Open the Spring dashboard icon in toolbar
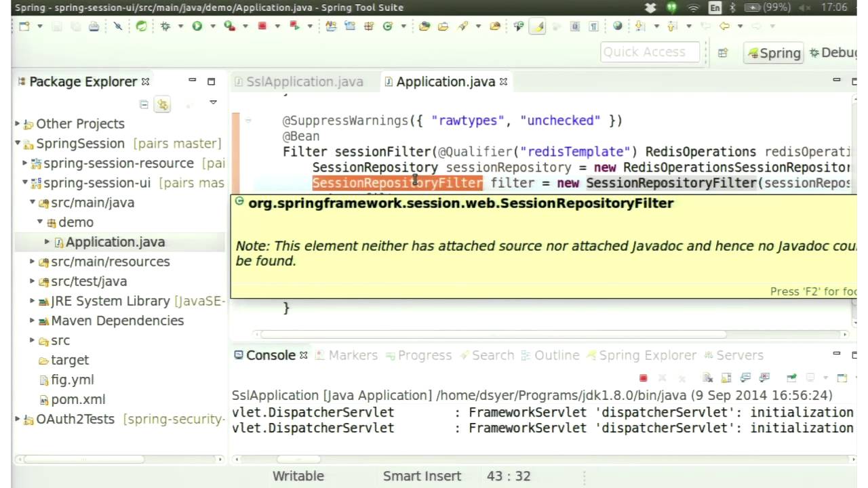This screenshot has width=868, height=488. point(141,26)
